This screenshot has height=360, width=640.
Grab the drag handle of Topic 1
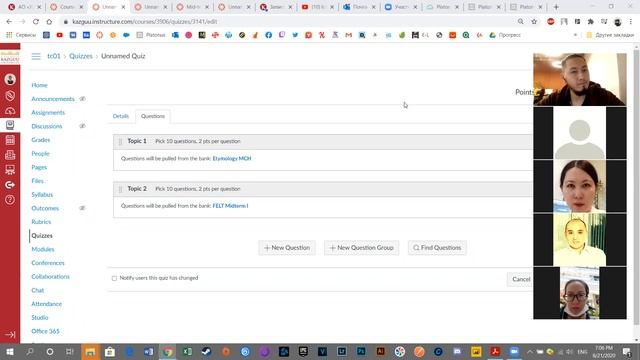click(x=120, y=142)
